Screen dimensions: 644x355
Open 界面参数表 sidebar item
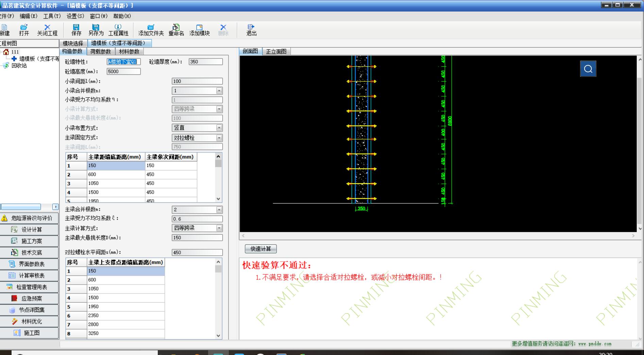[29, 264]
